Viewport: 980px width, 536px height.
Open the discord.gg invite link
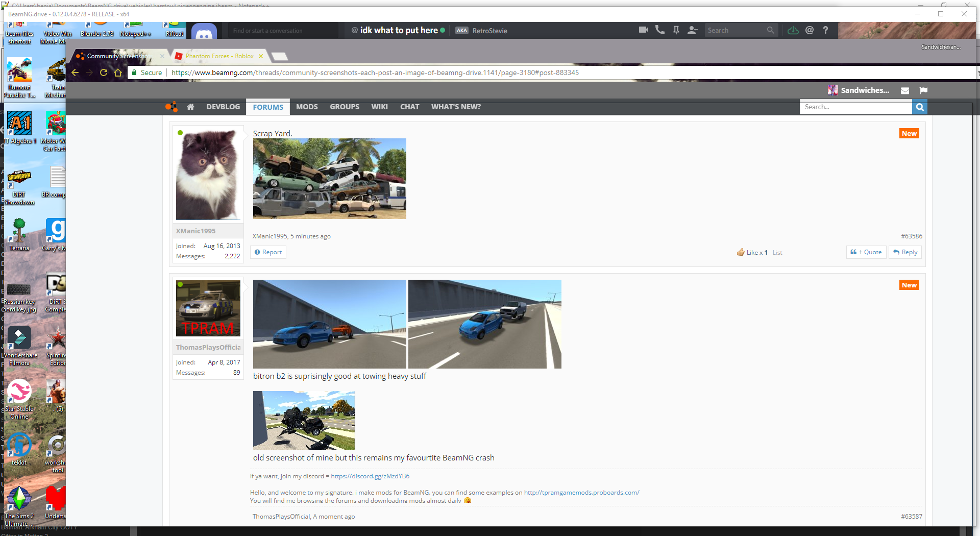[370, 476]
